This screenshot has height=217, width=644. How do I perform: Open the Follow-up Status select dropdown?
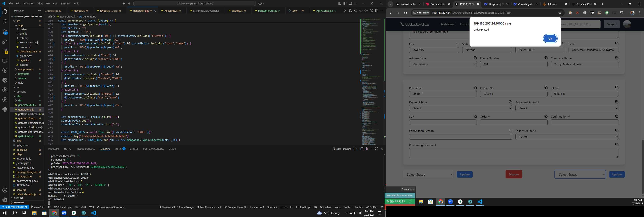coord(567,137)
